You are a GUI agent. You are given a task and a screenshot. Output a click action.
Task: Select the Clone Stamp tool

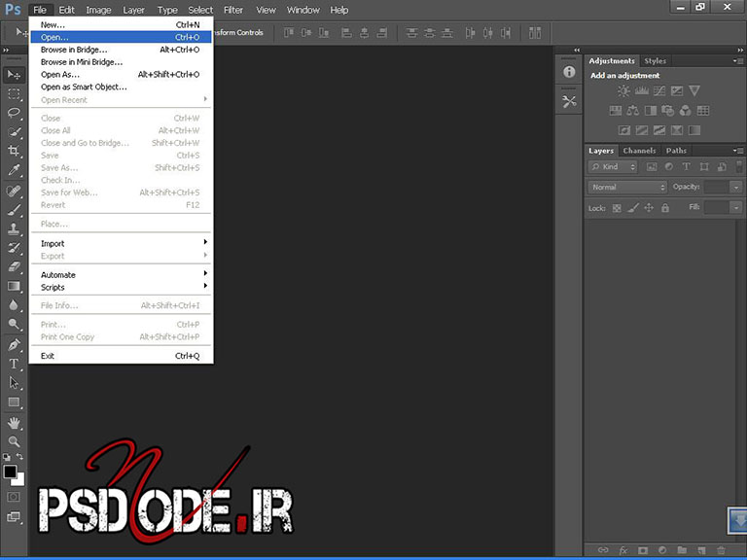click(14, 229)
